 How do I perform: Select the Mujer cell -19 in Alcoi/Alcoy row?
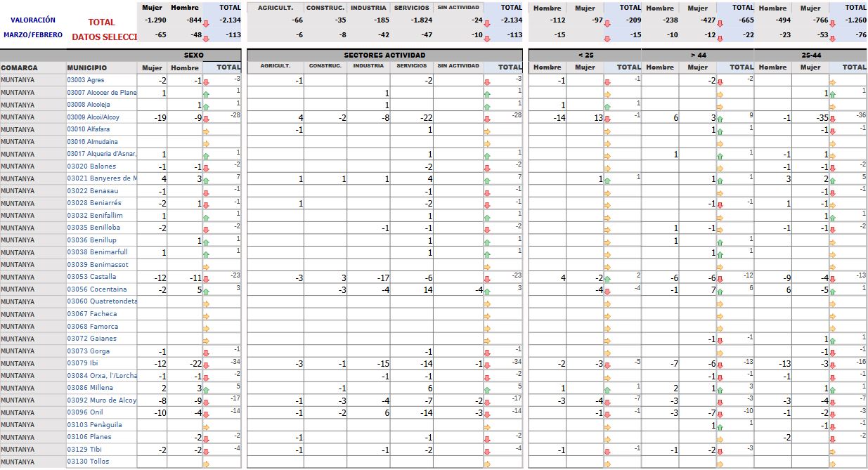160,118
